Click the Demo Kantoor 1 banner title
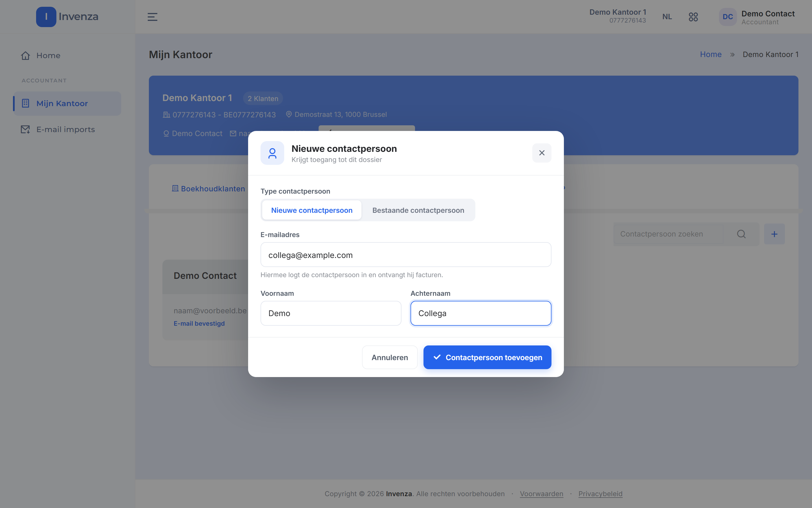Screen dimensions: 812x508 (x=197, y=98)
